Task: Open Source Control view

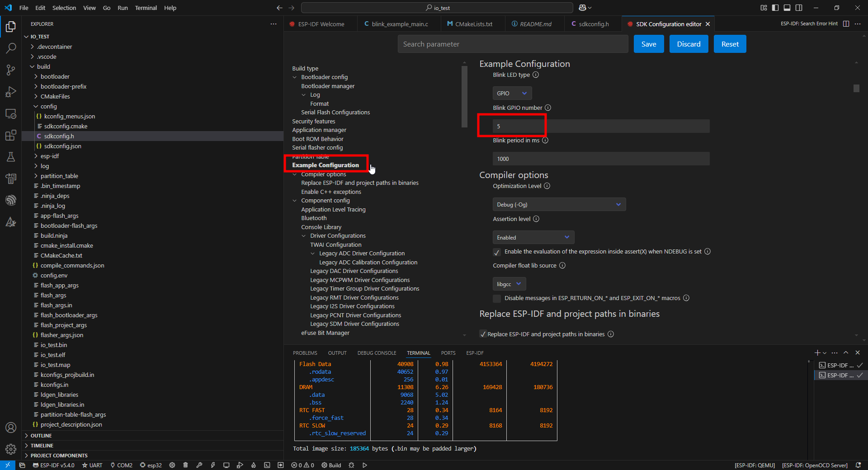Action: tap(11, 70)
